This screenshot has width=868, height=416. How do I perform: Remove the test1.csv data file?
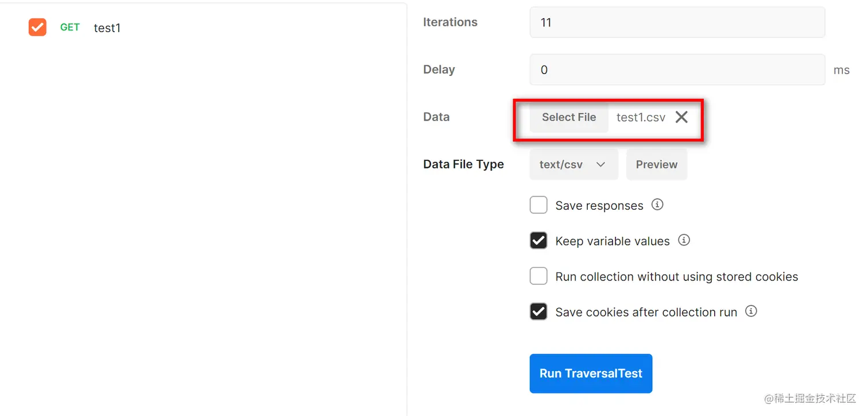coord(681,117)
